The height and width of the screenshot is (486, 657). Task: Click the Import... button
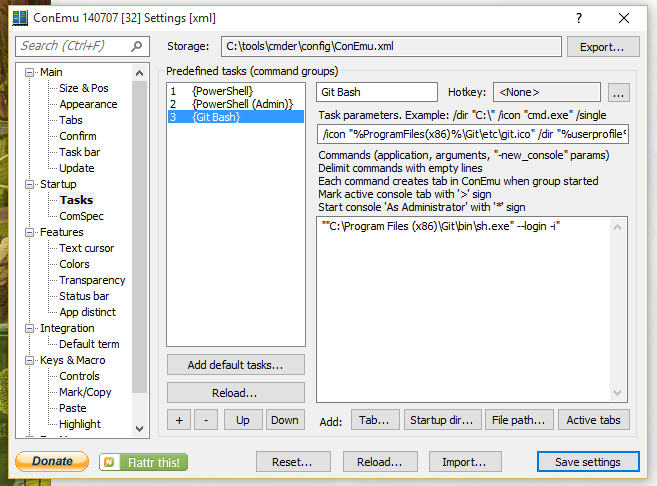(465, 462)
